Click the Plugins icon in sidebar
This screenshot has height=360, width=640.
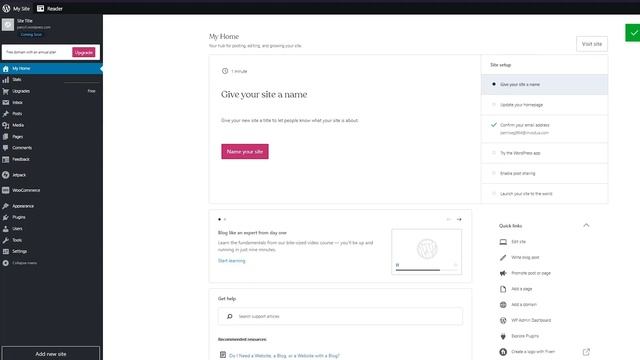[x=6, y=217]
